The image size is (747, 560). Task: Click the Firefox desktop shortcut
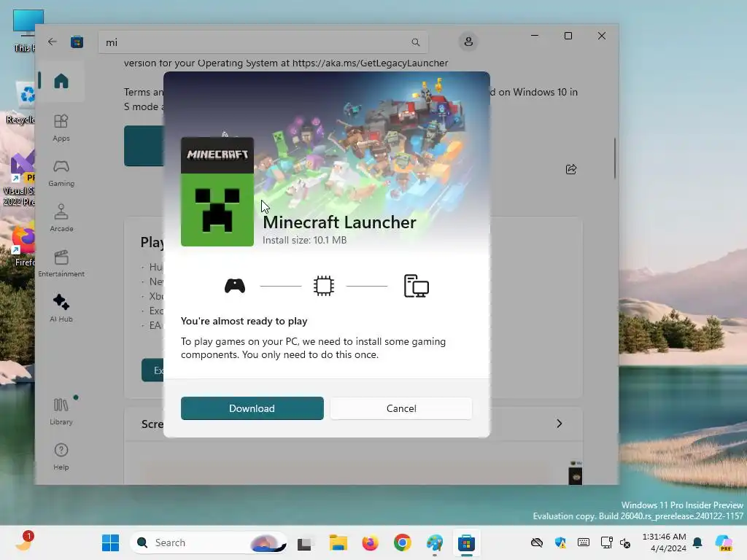click(x=23, y=244)
